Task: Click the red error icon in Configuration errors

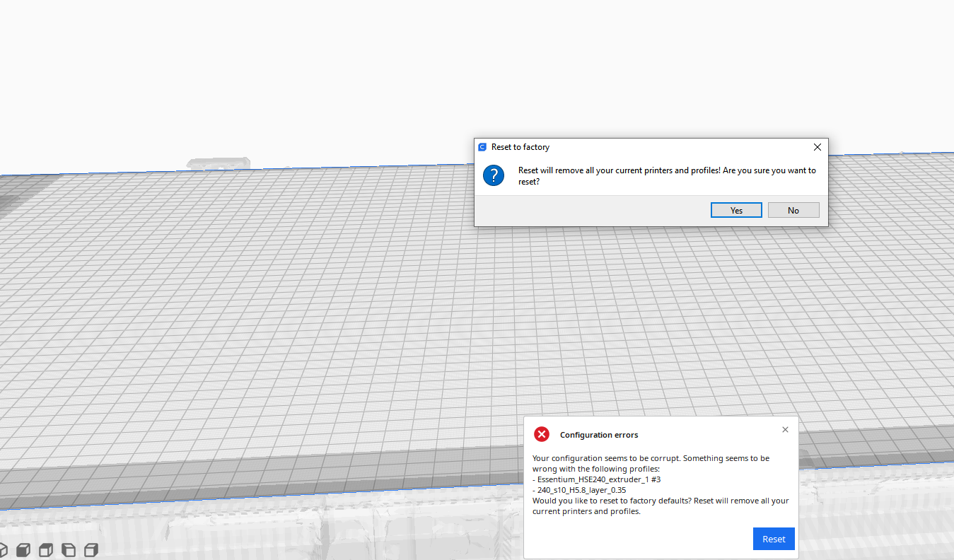Action: (x=542, y=434)
